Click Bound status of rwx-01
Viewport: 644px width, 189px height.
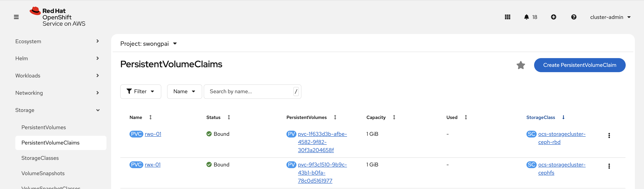click(218, 165)
